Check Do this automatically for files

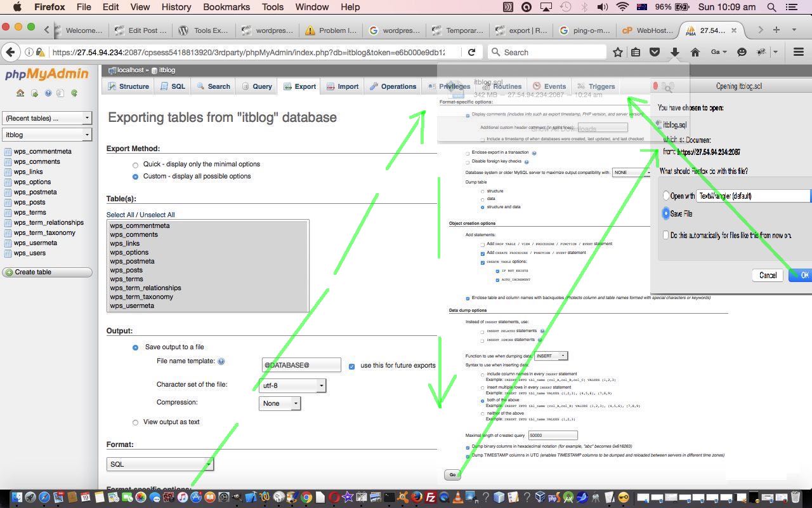click(665, 235)
